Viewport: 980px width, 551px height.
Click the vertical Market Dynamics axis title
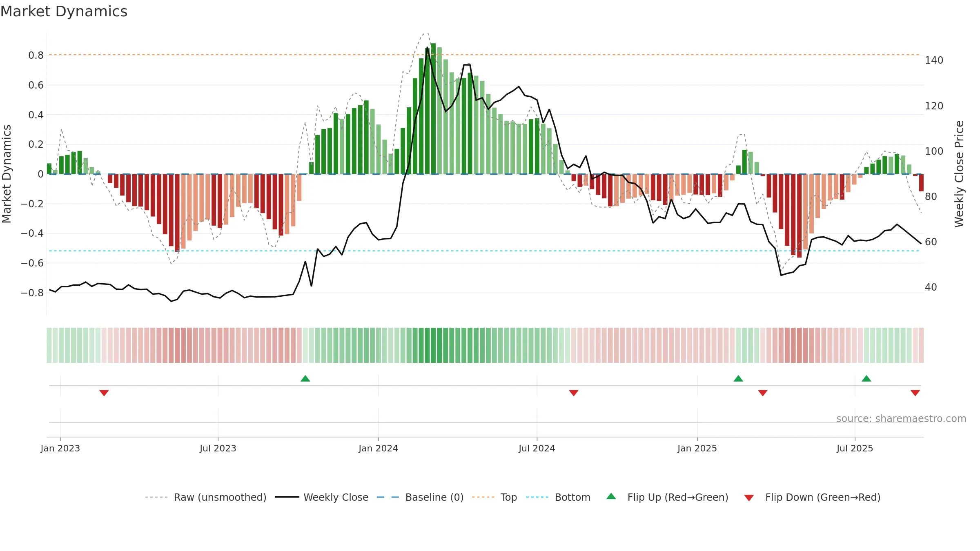(x=7, y=174)
